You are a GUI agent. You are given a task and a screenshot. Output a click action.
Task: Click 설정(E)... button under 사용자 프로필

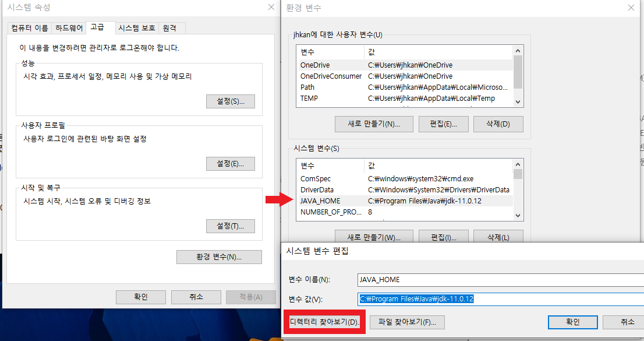pyautogui.click(x=231, y=164)
